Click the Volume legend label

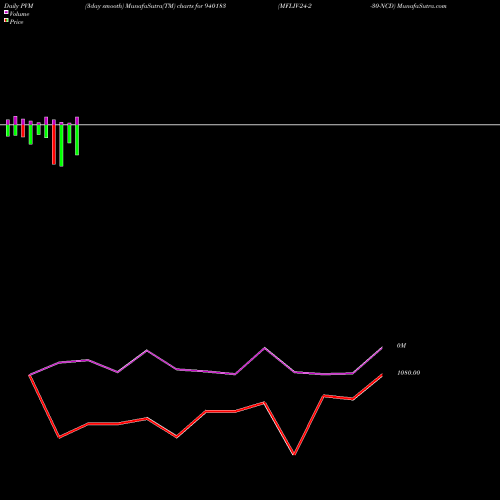coord(19,14)
